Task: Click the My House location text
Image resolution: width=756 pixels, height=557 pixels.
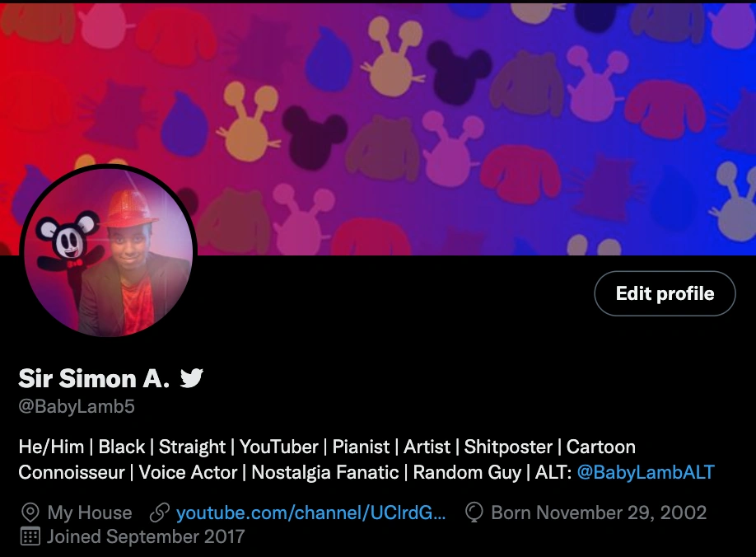Action: tap(90, 513)
